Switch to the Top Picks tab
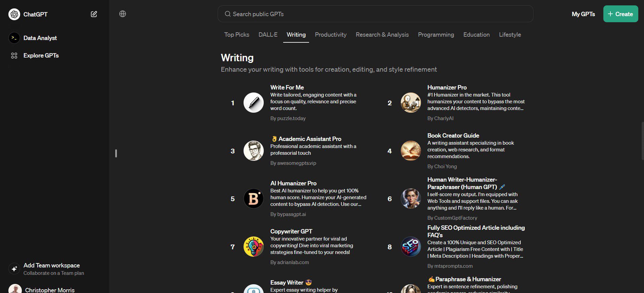This screenshot has height=293, width=644. 237,35
